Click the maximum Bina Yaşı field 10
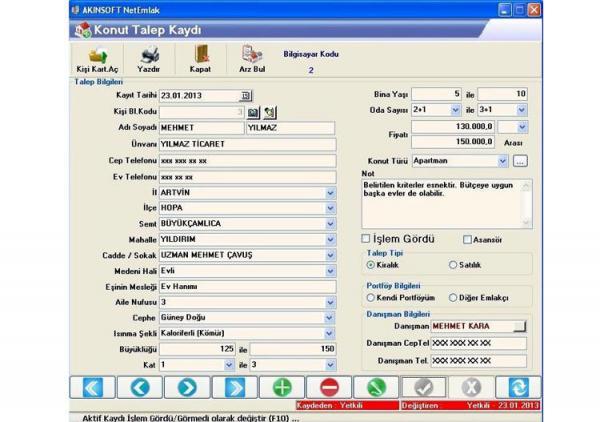The height and width of the screenshot is (422, 600). 503,94
